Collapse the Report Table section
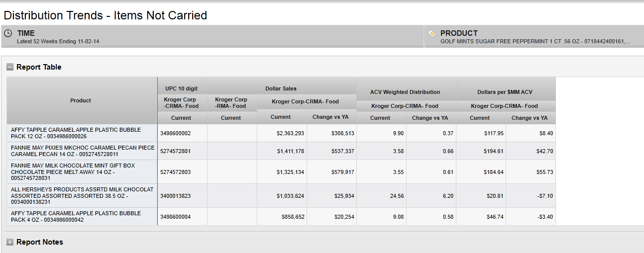This screenshot has height=253, width=644. coord(10,67)
